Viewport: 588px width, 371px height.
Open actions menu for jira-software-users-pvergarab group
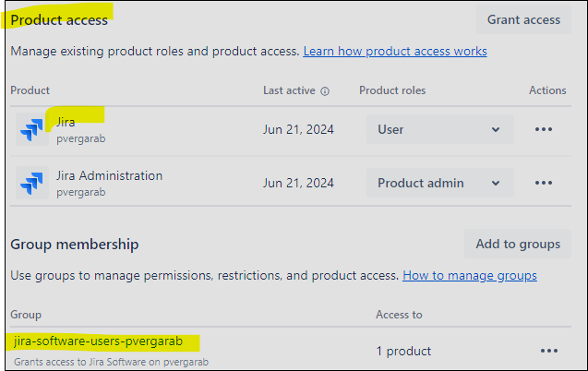pos(549,351)
